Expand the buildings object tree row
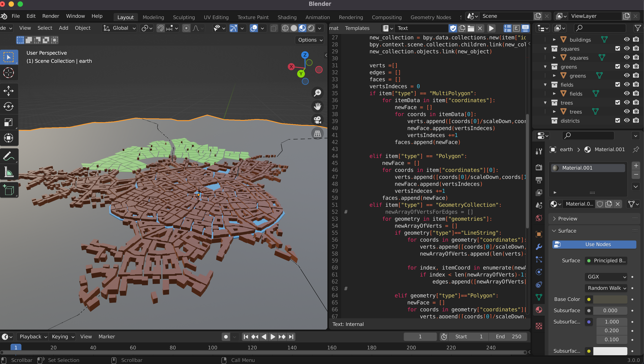 (x=554, y=40)
